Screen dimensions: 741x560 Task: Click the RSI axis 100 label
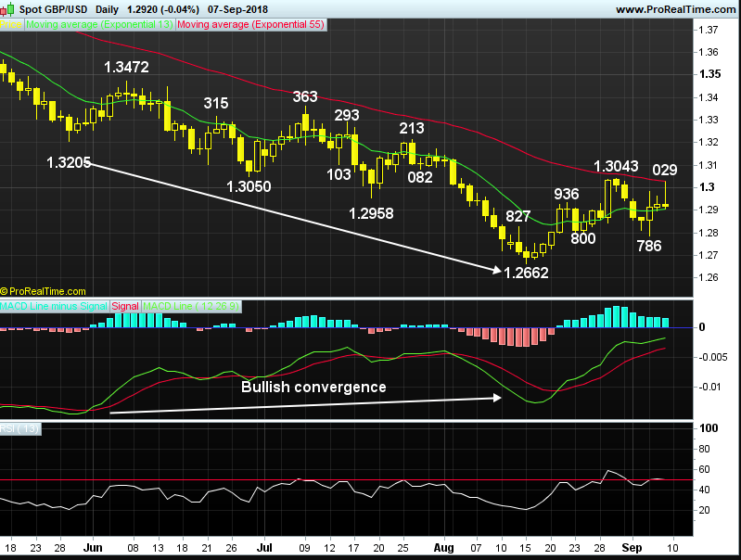[x=709, y=428]
